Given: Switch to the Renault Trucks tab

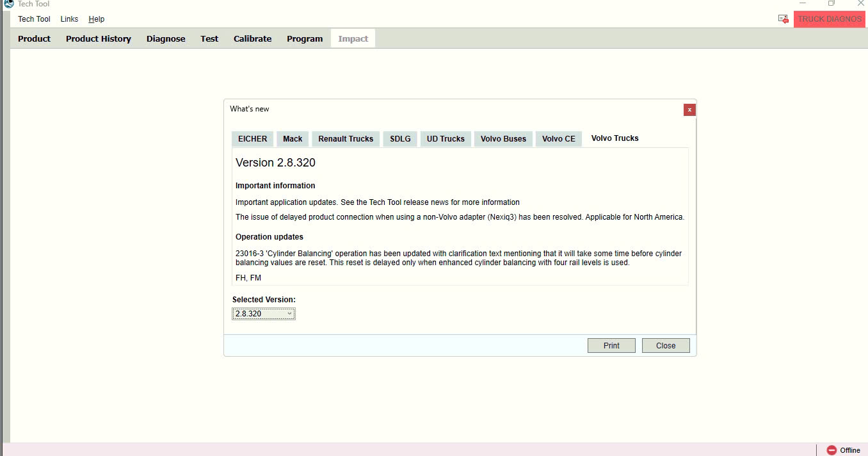Looking at the screenshot, I should (x=346, y=139).
